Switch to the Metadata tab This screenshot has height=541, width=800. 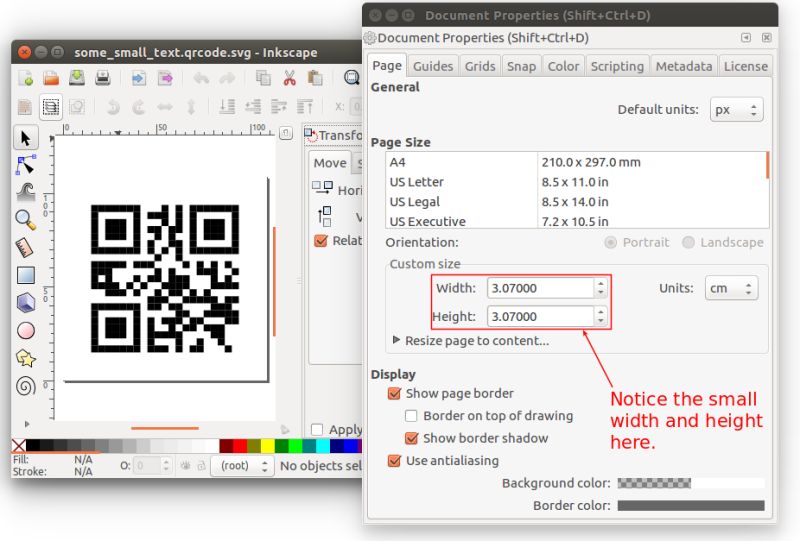pyautogui.click(x=684, y=66)
